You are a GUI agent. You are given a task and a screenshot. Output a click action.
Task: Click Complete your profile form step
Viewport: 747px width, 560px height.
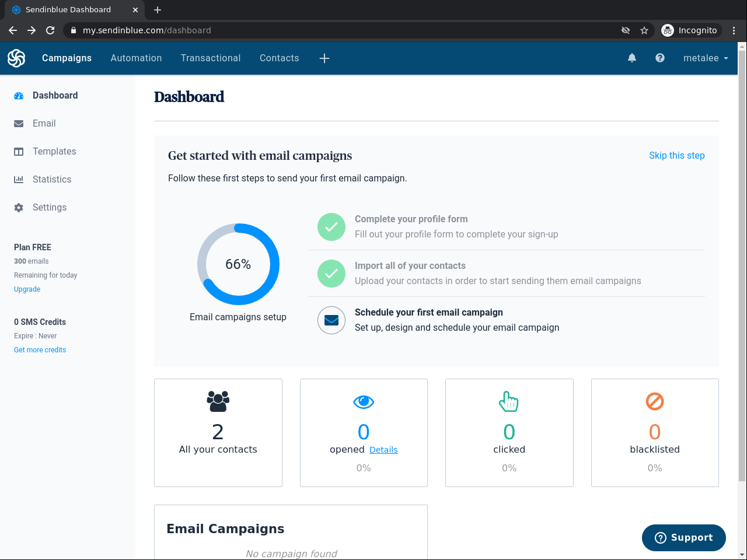[x=411, y=219]
